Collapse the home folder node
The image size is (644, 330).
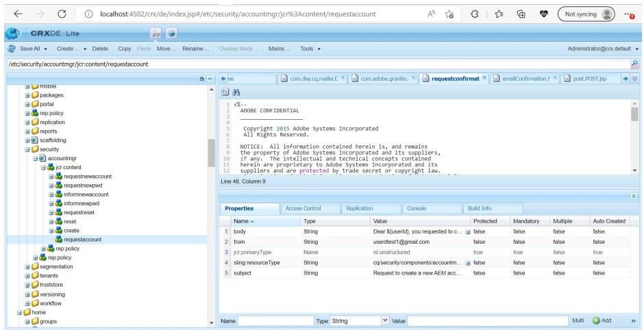point(19,312)
